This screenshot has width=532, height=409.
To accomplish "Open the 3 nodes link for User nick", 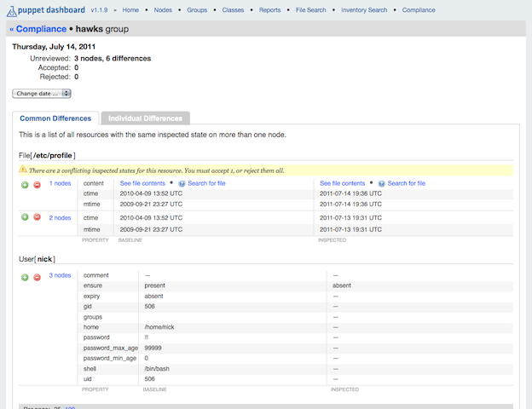I will (60, 275).
